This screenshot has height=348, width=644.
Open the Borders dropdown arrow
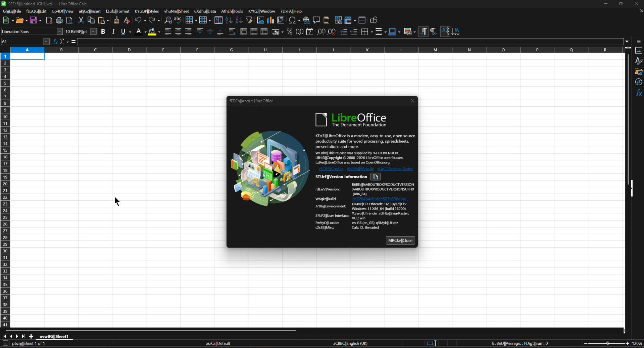tap(371, 32)
